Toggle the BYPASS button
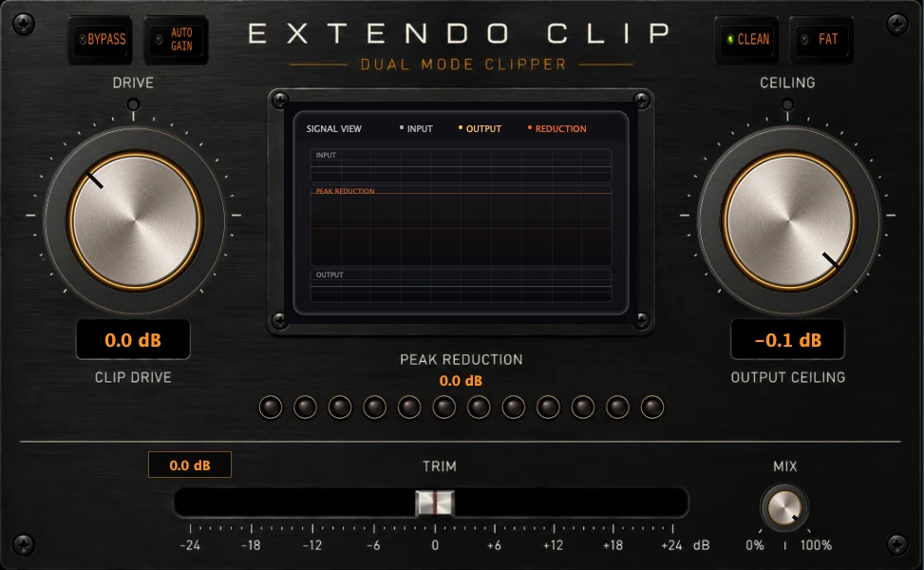 tap(101, 40)
